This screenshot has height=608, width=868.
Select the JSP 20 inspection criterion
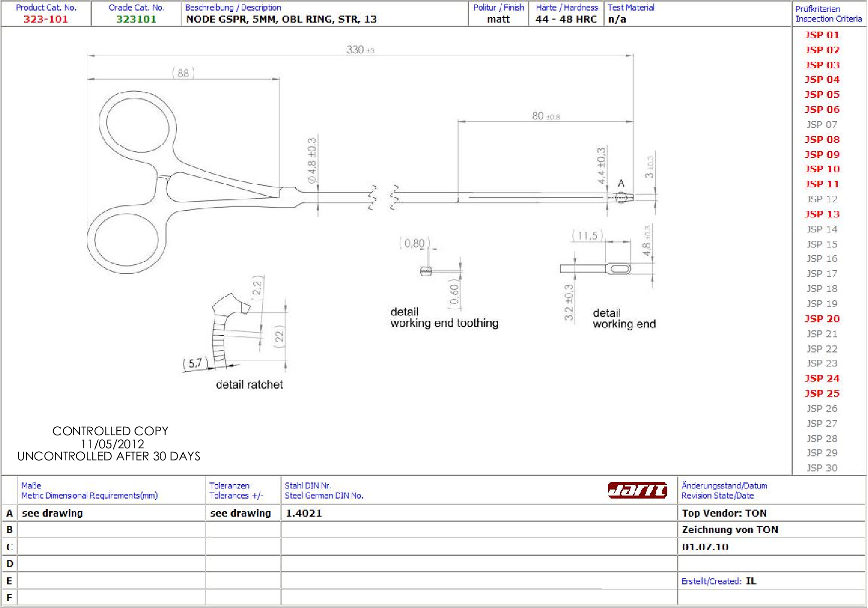point(822,319)
